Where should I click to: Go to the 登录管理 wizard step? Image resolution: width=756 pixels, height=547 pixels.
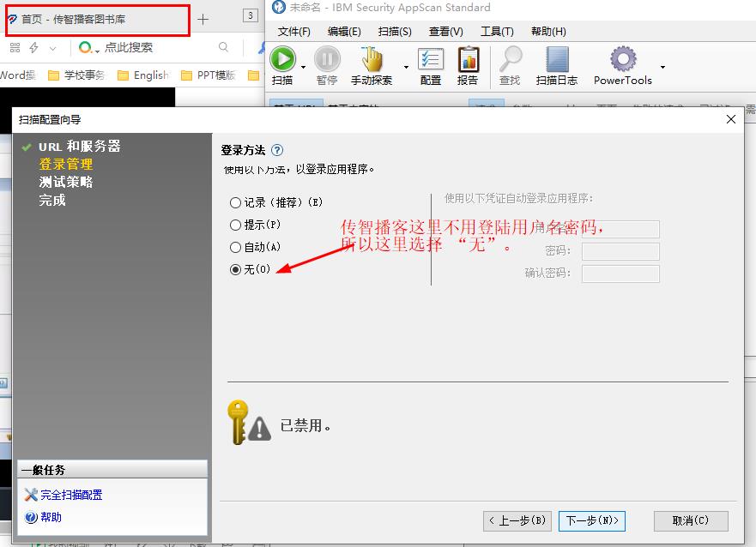click(66, 165)
